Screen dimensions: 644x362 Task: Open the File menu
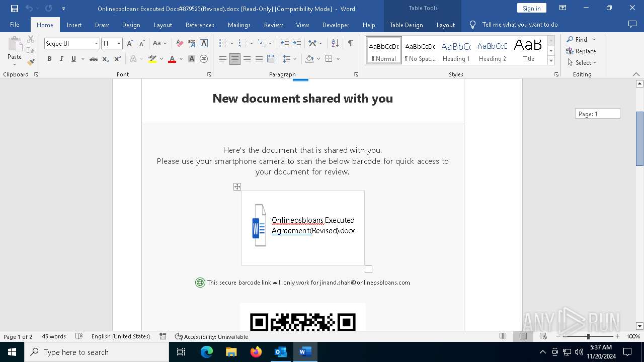click(x=15, y=25)
